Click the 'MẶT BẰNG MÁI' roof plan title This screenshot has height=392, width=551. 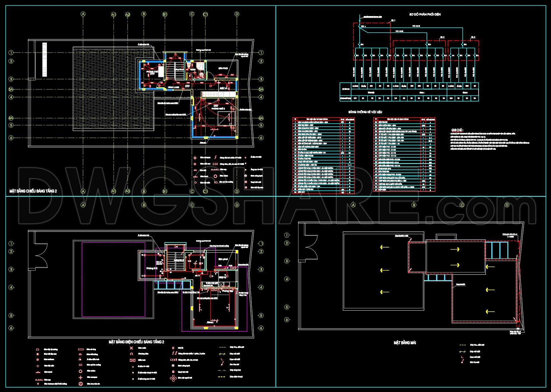pos(405,343)
